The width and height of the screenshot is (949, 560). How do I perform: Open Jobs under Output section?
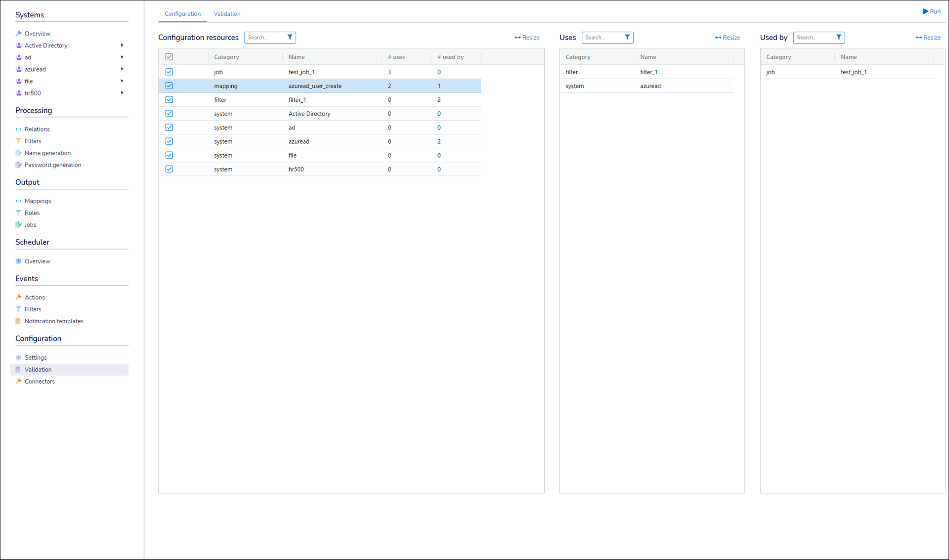pos(30,225)
